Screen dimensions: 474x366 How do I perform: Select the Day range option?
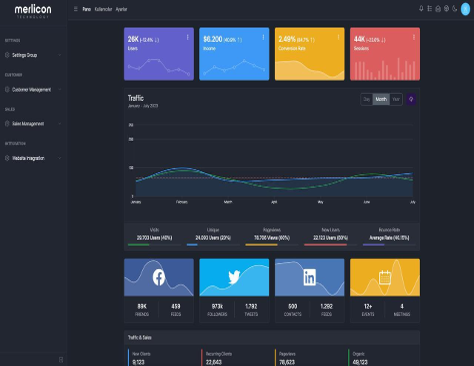tap(367, 99)
